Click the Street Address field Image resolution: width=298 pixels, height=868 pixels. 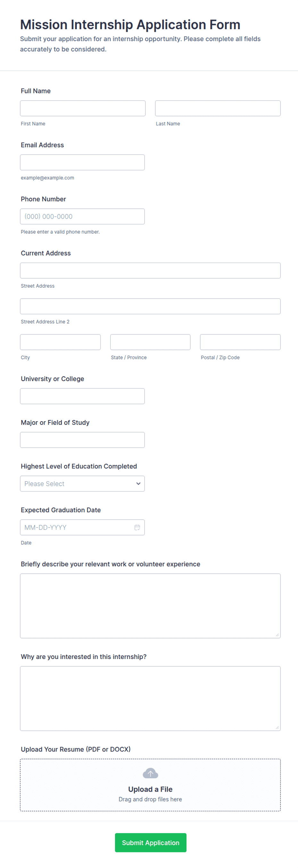point(150,271)
